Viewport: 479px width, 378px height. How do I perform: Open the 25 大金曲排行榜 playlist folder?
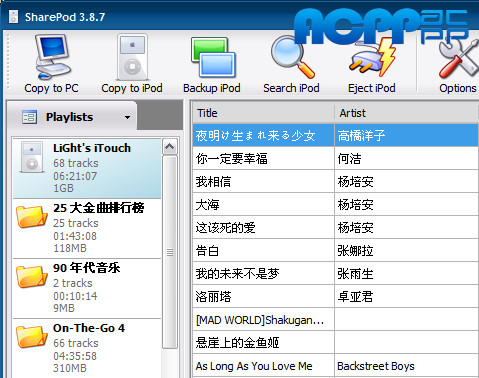pos(87,228)
